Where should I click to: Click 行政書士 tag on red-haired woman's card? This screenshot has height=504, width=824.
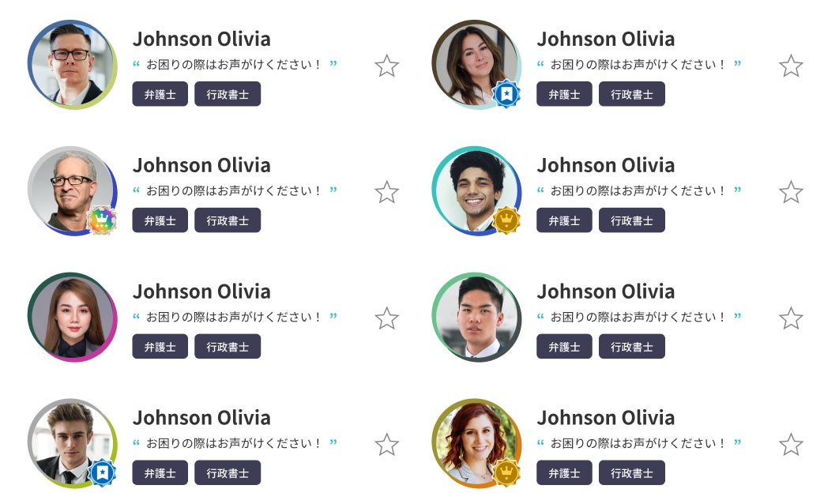pyautogui.click(x=631, y=472)
